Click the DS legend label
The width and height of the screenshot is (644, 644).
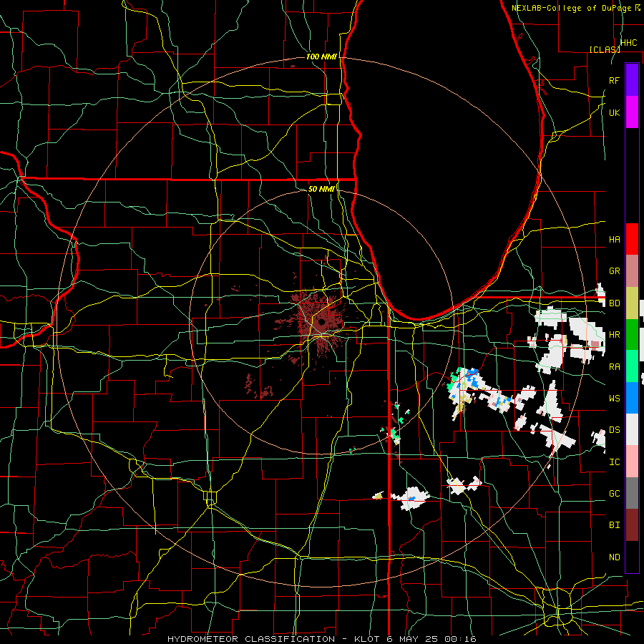pos(614,429)
